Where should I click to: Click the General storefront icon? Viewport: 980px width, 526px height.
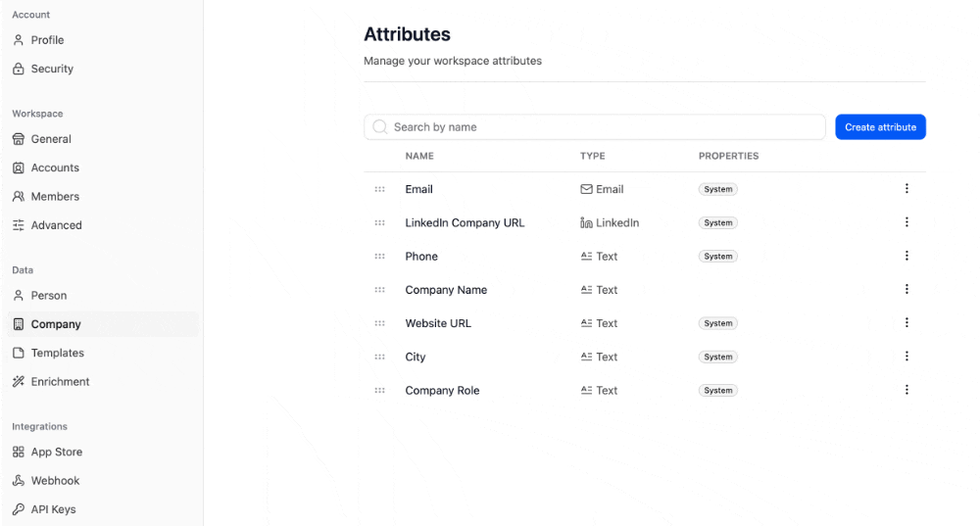point(18,139)
